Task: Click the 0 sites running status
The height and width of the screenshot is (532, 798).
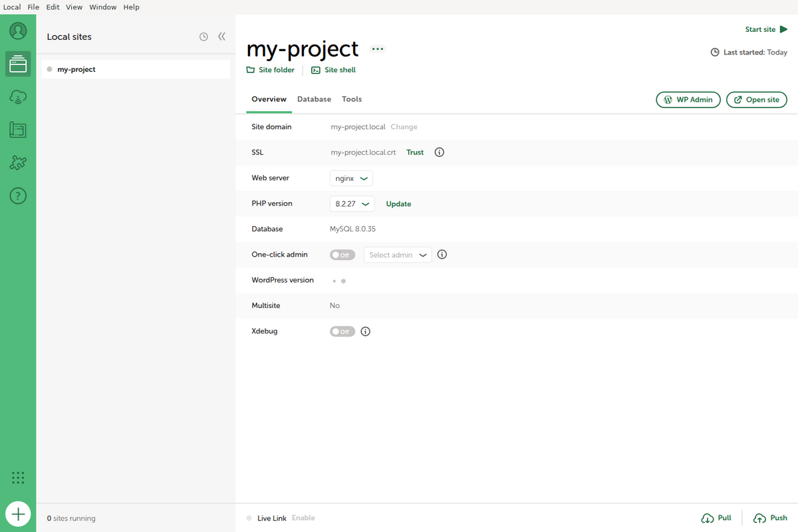Action: click(x=71, y=518)
